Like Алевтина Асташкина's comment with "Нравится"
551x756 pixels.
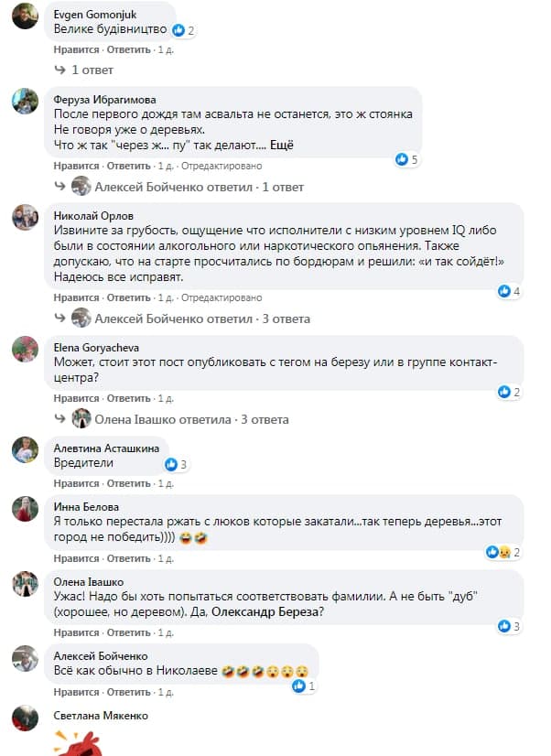[x=76, y=486]
